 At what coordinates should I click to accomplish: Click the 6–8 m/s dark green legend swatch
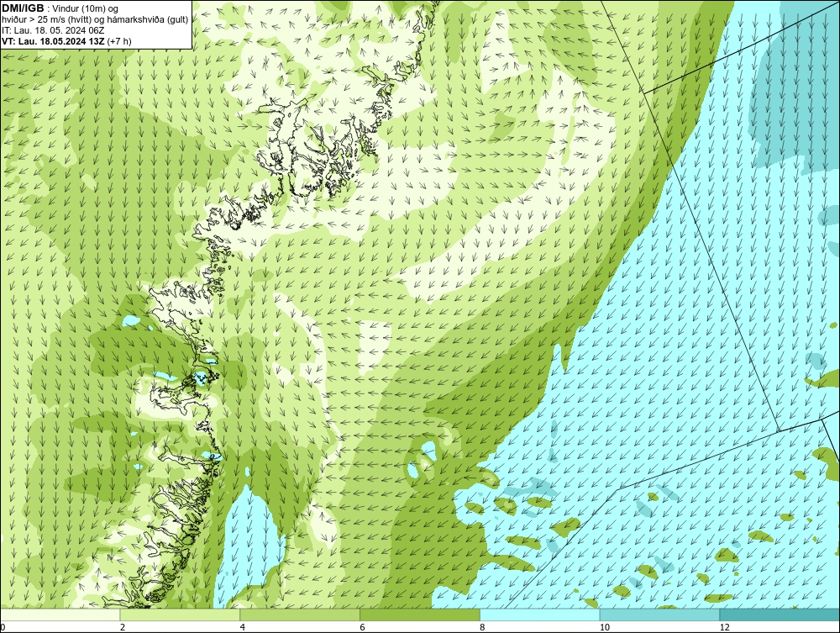click(x=420, y=615)
